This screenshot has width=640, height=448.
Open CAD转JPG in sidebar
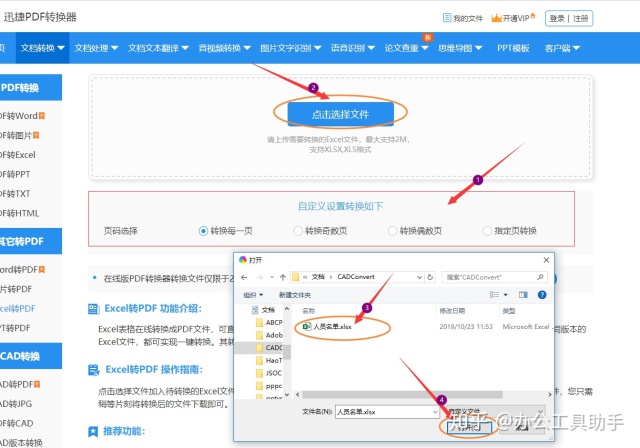click(16, 404)
